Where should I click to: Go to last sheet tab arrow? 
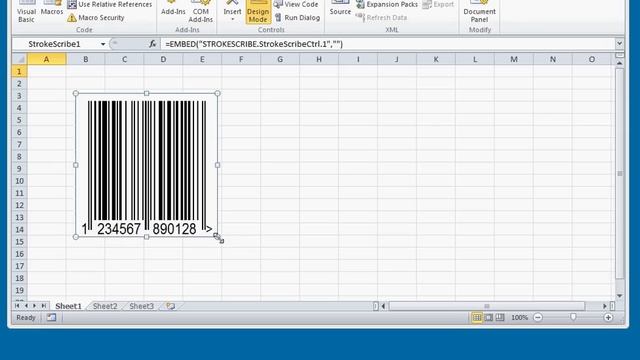pos(44,306)
